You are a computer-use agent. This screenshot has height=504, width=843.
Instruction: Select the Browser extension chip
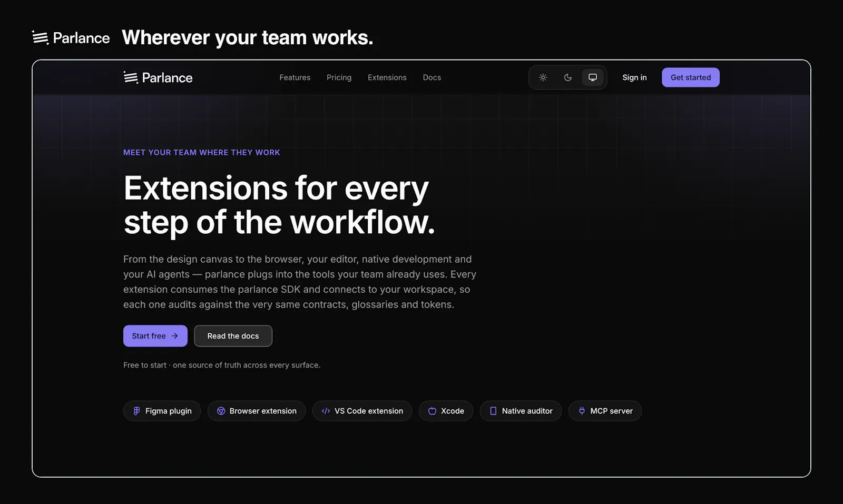click(x=257, y=411)
